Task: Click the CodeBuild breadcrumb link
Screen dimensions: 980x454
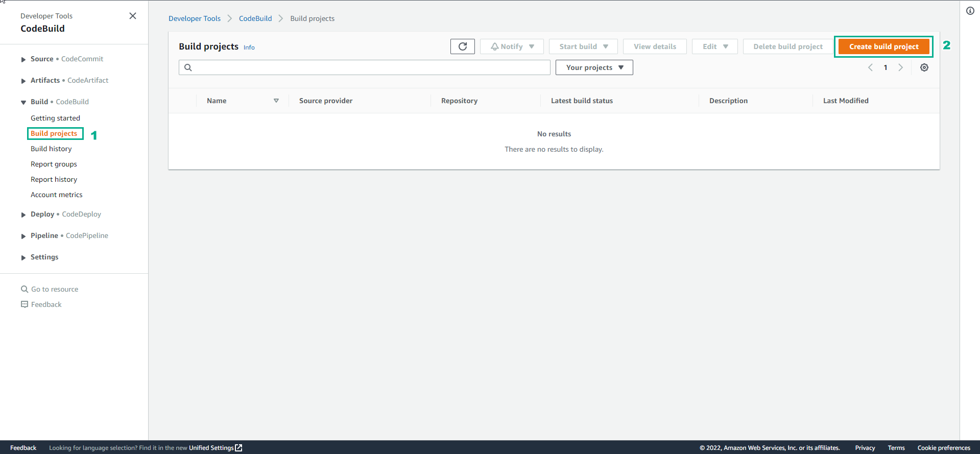Action: tap(255, 18)
